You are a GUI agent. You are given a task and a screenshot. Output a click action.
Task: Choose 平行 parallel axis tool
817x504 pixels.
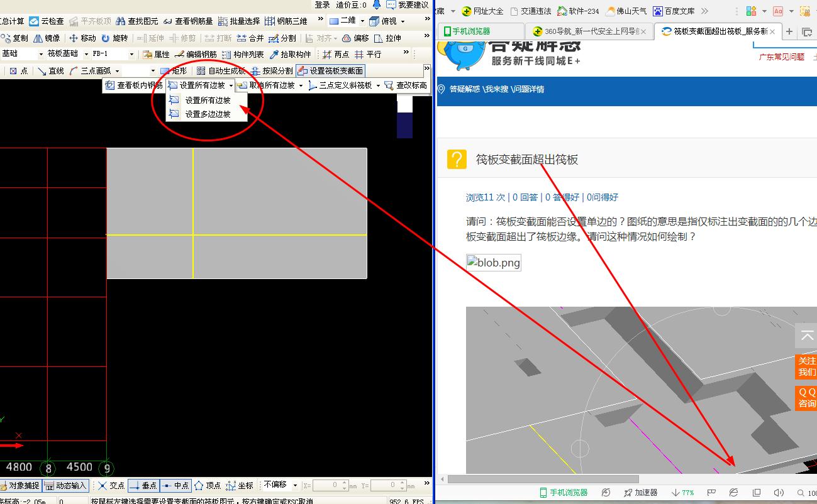[x=368, y=55]
